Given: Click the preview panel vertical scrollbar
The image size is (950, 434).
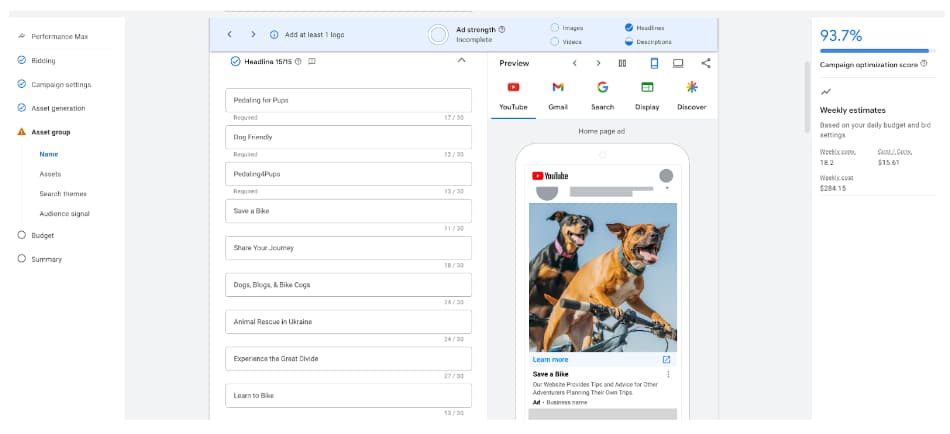Looking at the screenshot, I should [x=806, y=97].
